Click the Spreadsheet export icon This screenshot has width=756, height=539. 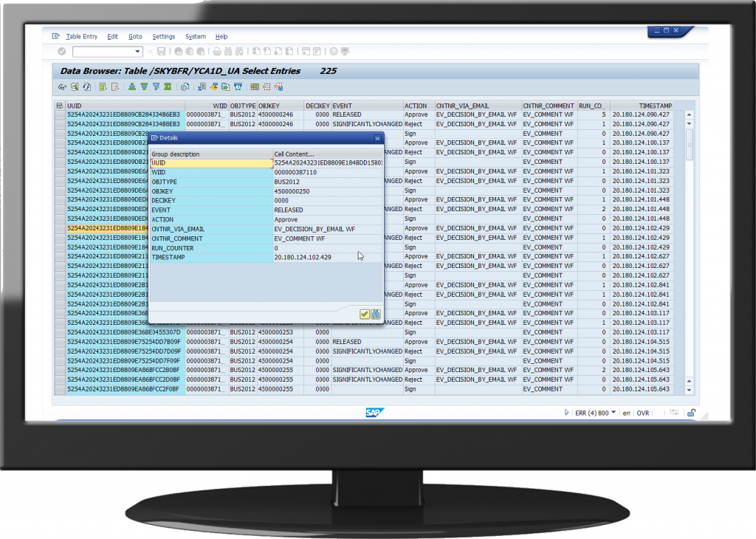click(x=202, y=87)
